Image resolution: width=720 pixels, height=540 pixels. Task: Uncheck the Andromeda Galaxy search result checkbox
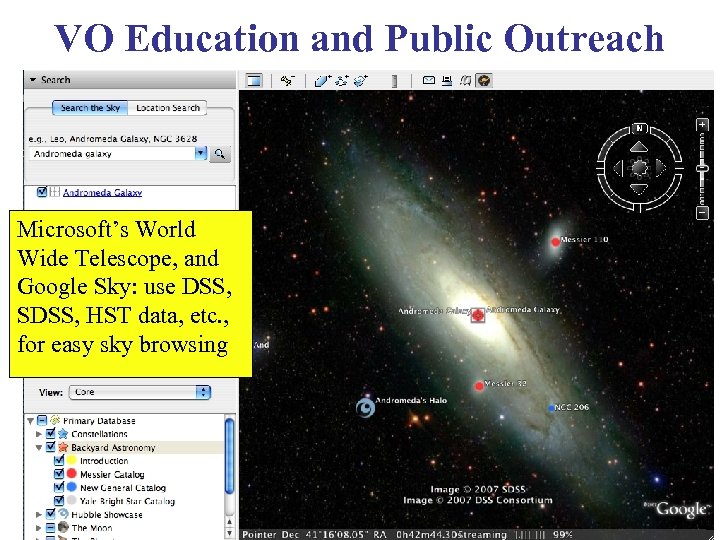tap(42, 191)
